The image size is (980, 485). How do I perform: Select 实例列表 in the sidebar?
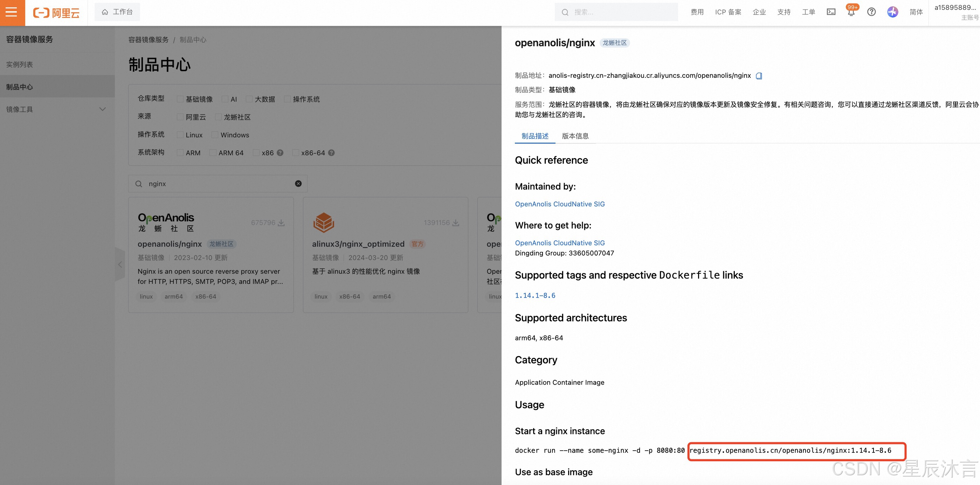coord(19,64)
